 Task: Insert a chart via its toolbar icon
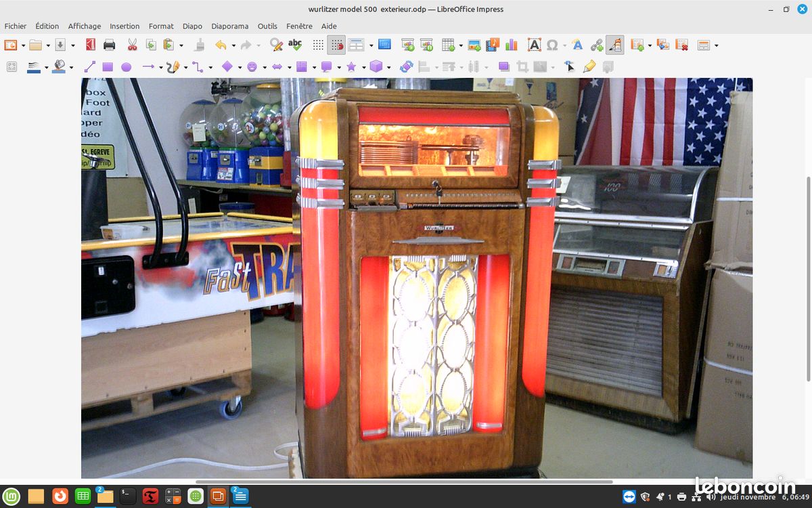pos(510,45)
